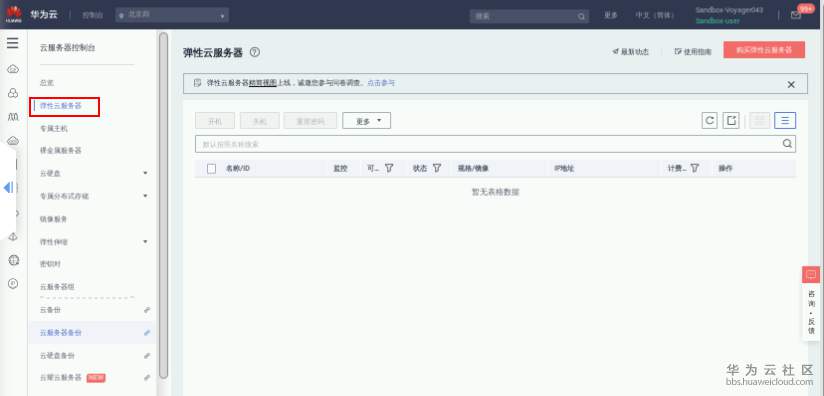824x396 pixels.
Task: Click the help question mark beside 弹性云服务器 title
Action: 255,52
